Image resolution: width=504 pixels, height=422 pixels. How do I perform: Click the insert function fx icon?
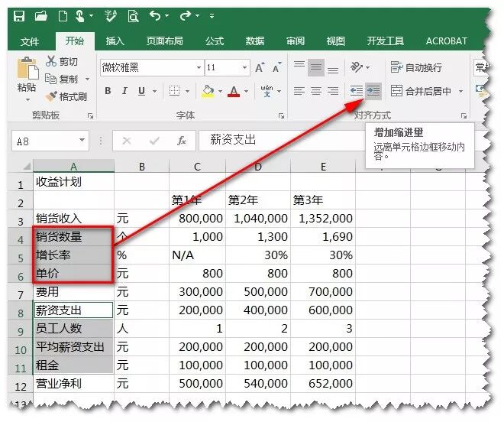(x=182, y=141)
